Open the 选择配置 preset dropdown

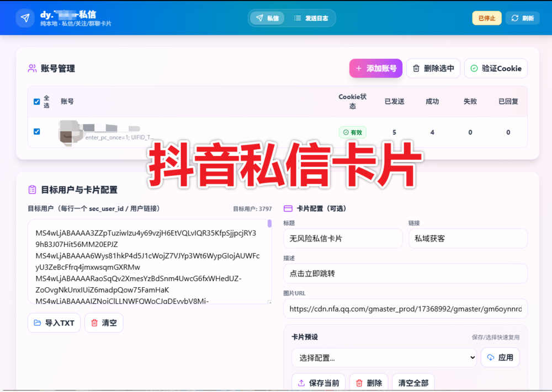tap(384, 358)
